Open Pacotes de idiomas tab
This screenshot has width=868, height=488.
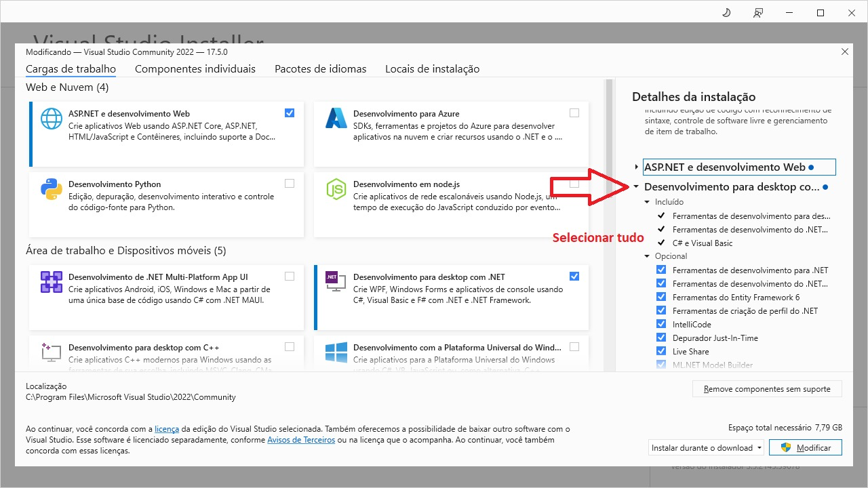point(320,69)
